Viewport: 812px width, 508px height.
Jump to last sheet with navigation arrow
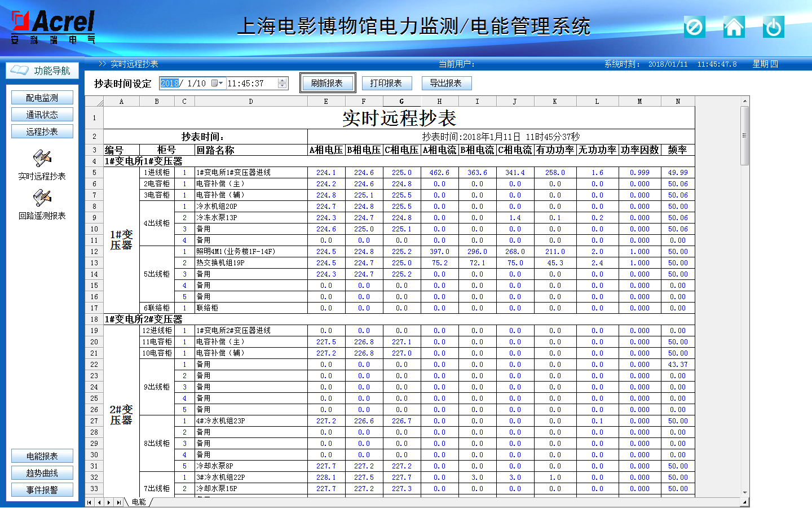119,502
